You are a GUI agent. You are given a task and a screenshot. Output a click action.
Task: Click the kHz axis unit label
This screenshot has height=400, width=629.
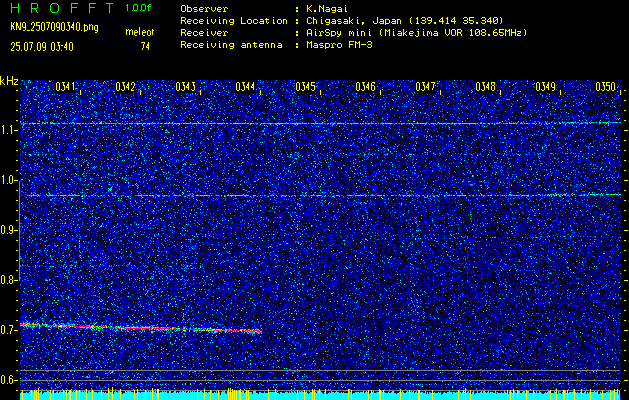(x=9, y=81)
